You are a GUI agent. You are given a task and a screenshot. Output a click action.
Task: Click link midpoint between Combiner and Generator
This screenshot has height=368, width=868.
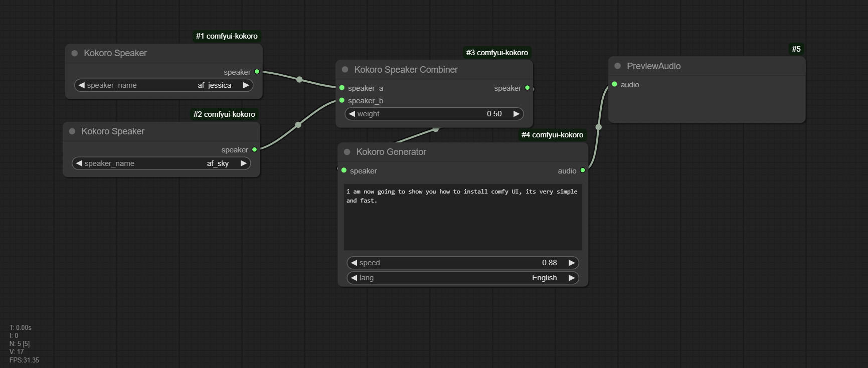pyautogui.click(x=436, y=129)
